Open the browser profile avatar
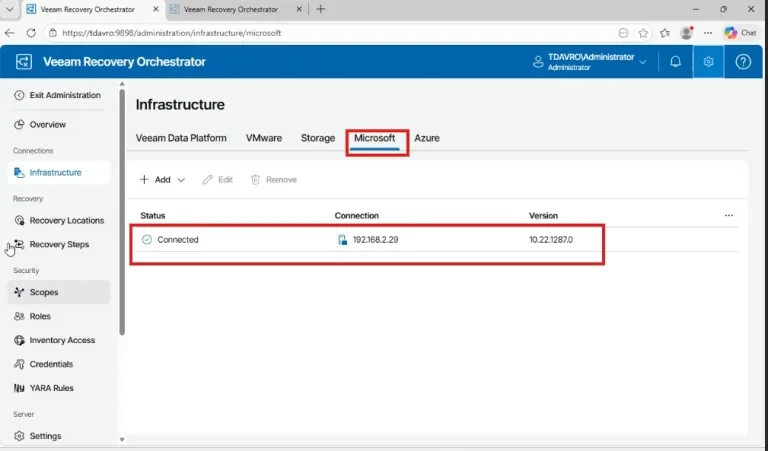This screenshot has width=768, height=451. [687, 33]
